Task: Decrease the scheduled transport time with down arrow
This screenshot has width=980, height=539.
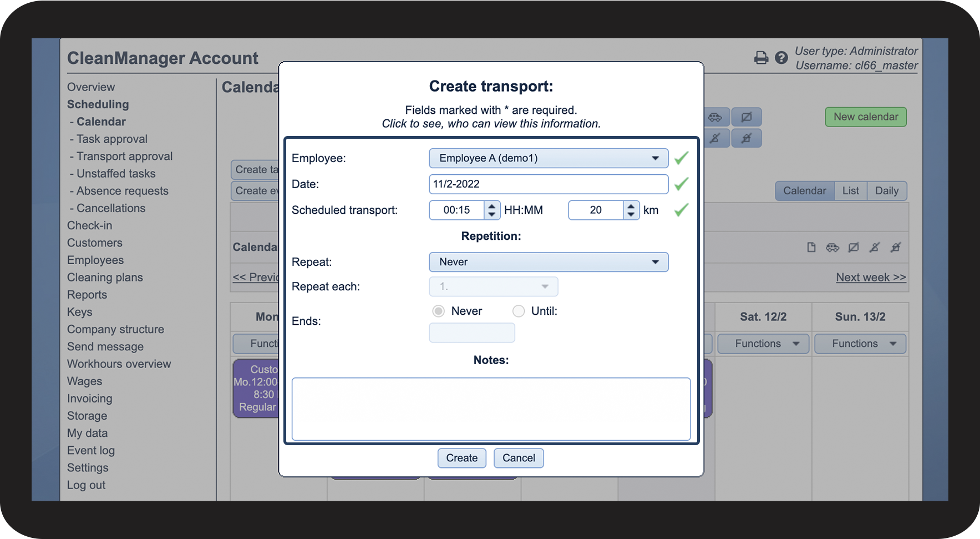Action: [x=491, y=214]
